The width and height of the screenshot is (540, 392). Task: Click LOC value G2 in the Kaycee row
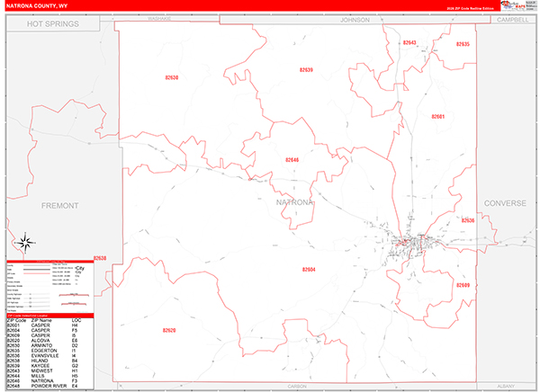click(x=75, y=366)
